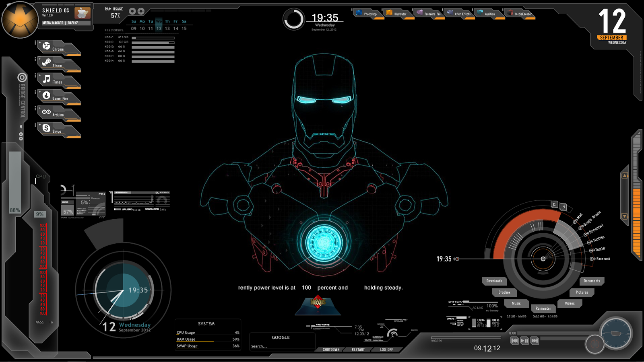Open Audition shortcut

click(489, 14)
